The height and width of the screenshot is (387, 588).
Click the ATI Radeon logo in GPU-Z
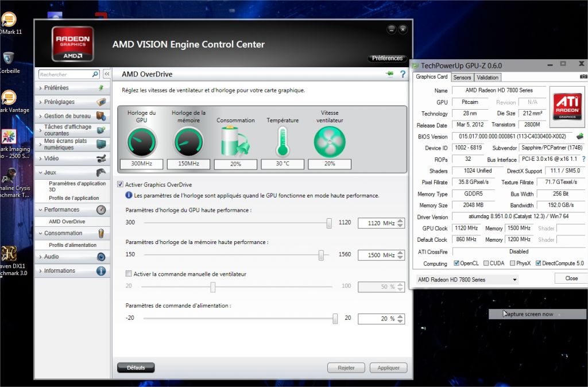click(x=567, y=106)
